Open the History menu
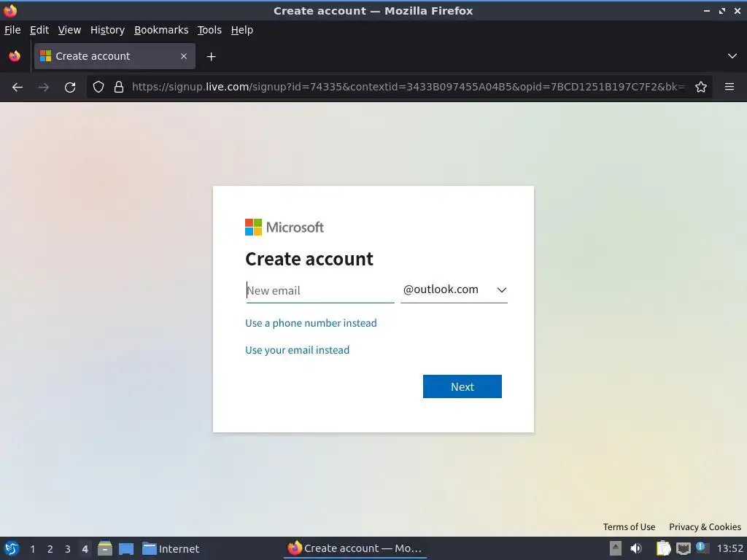This screenshot has width=747, height=560. click(108, 30)
